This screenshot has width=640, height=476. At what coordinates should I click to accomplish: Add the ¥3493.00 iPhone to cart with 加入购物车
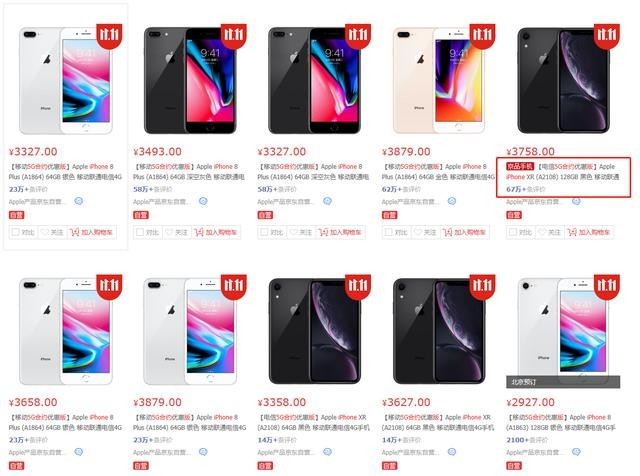[x=216, y=232]
